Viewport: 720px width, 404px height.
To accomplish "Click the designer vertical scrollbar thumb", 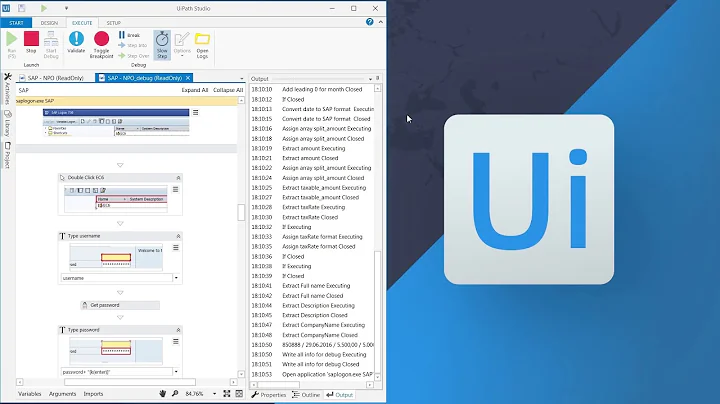I will tap(241, 212).
